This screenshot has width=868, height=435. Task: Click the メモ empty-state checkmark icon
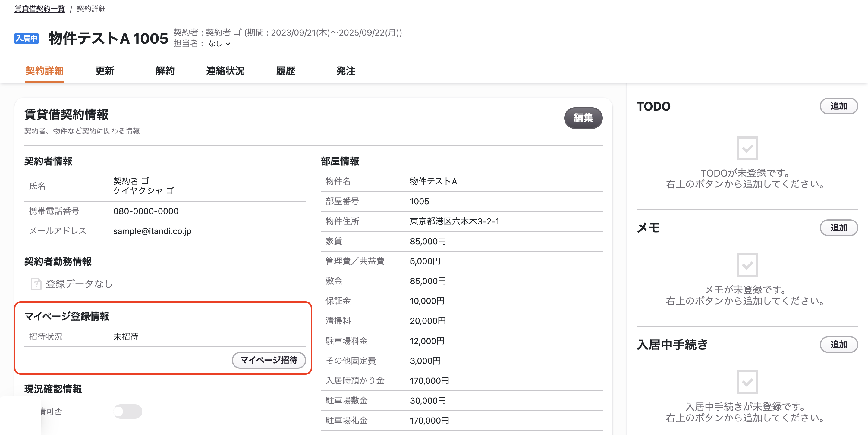point(747,265)
